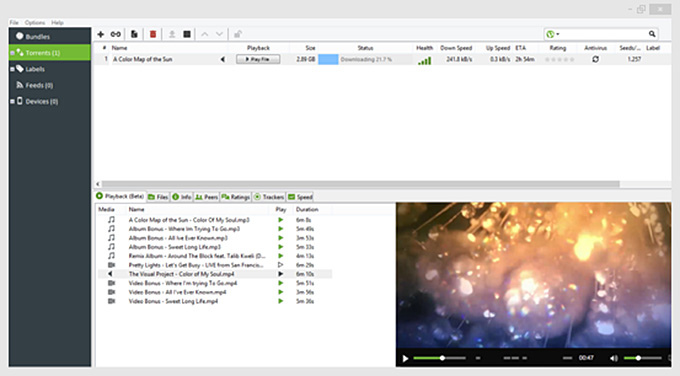680x376 pixels.
Task: Stop the torrent with square icon
Action: [x=187, y=34]
